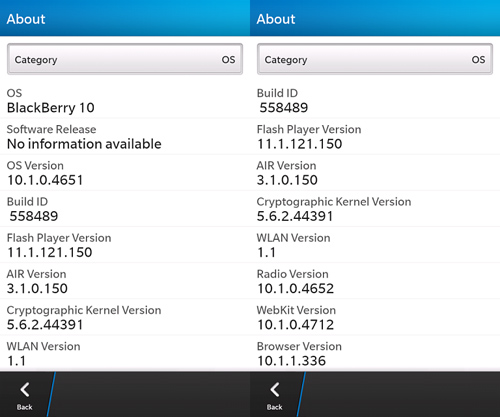Open the Category dropdown on left screen
The width and height of the screenshot is (500, 417).
[x=125, y=59]
